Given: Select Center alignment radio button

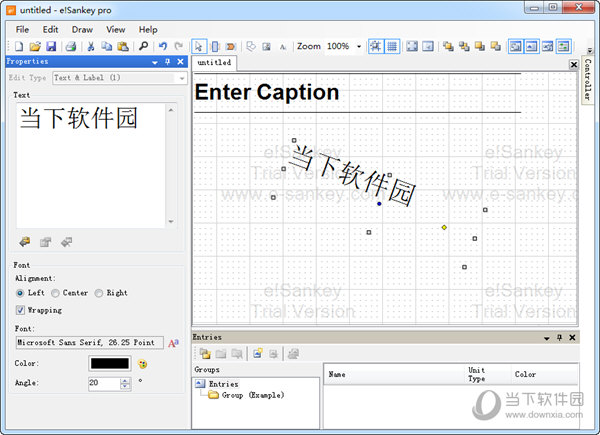Looking at the screenshot, I should point(55,293).
